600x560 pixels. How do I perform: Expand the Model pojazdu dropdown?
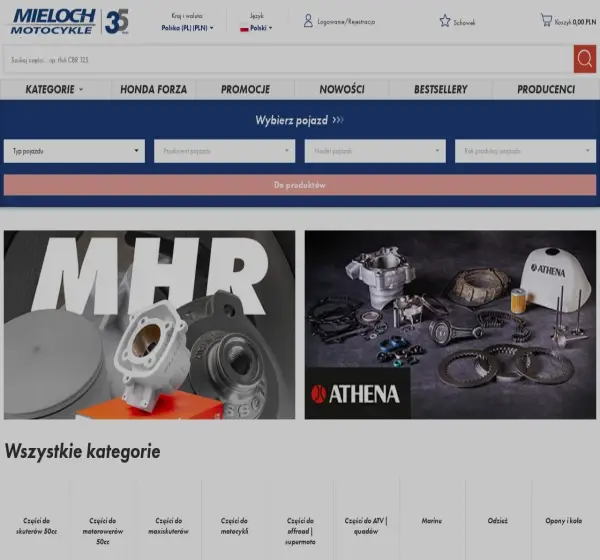click(375, 151)
